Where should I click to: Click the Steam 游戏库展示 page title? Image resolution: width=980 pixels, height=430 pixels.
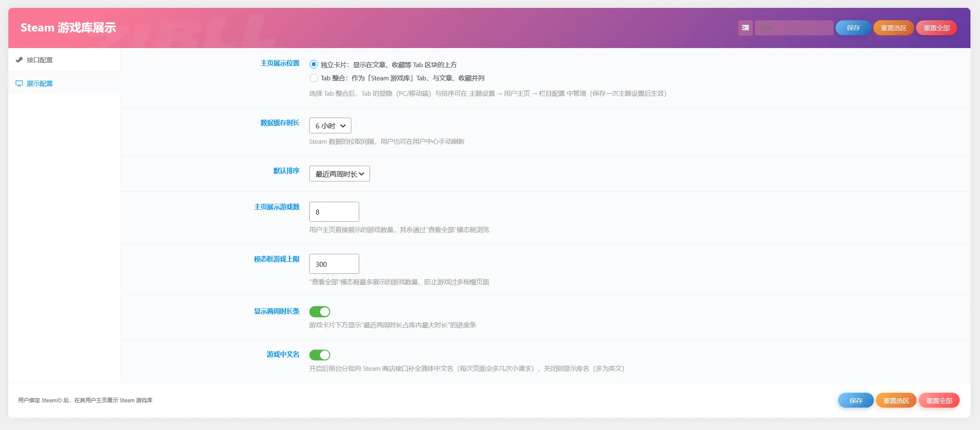[68, 28]
